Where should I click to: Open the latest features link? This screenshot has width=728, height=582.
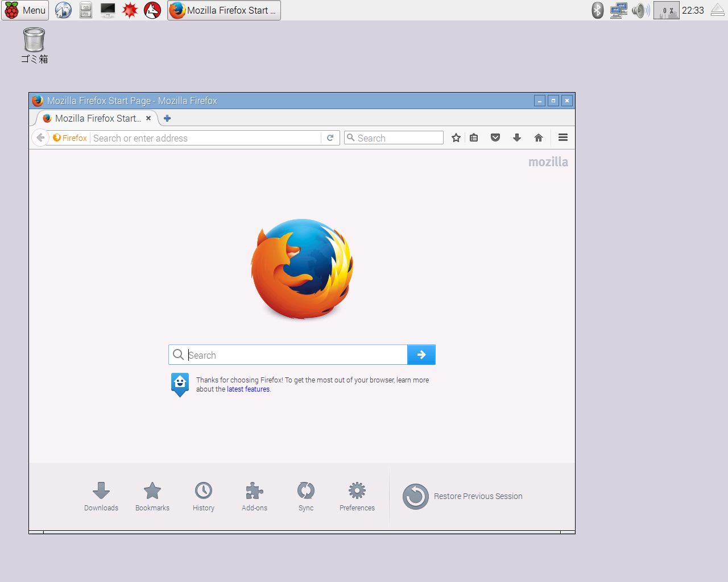coord(248,389)
